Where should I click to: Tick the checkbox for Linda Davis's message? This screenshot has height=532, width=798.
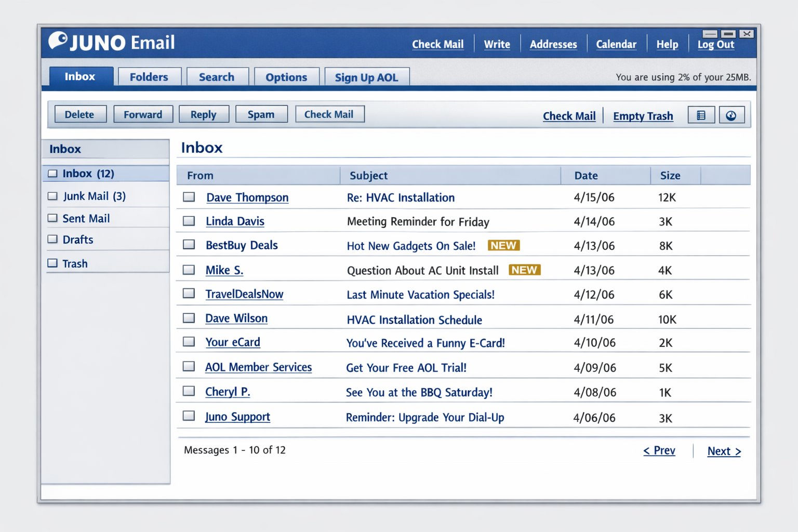coord(189,221)
